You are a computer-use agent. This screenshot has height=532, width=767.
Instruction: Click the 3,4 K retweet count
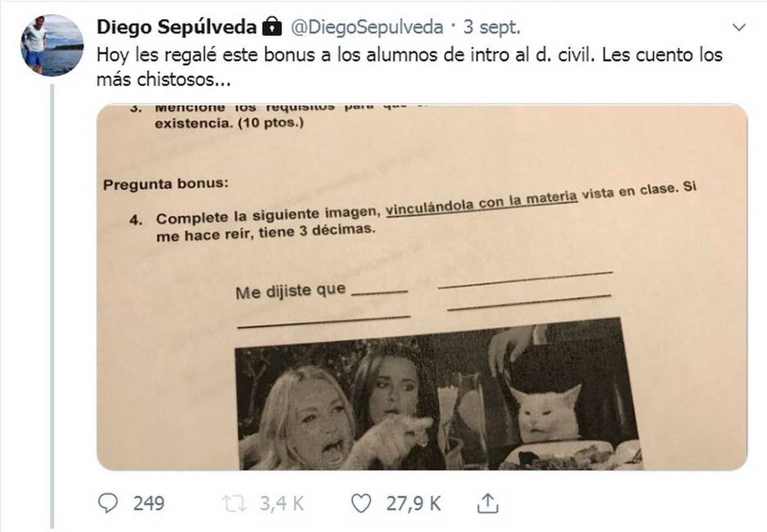pos(281,503)
